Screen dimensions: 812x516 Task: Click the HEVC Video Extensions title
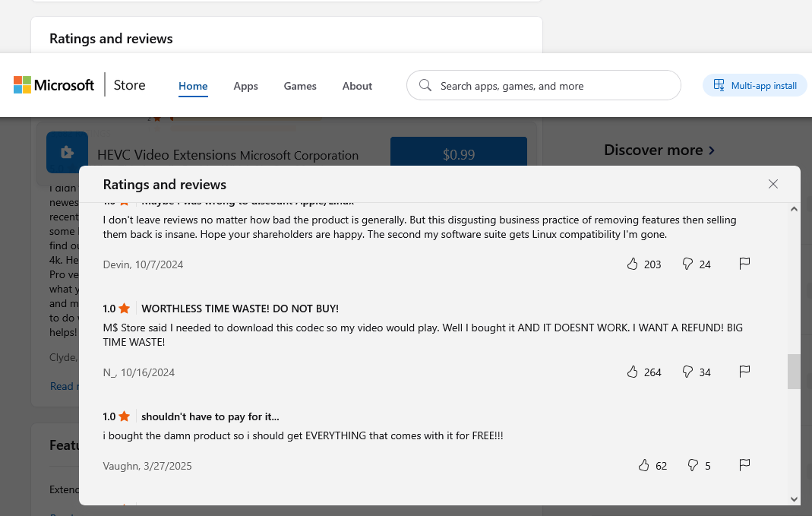167,155
